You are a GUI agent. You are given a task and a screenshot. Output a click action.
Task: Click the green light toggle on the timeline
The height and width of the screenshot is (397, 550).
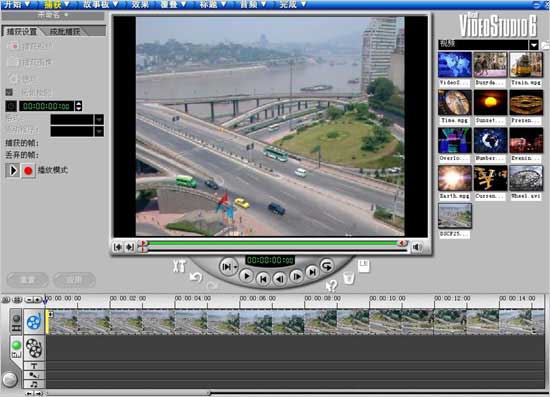(x=16, y=345)
